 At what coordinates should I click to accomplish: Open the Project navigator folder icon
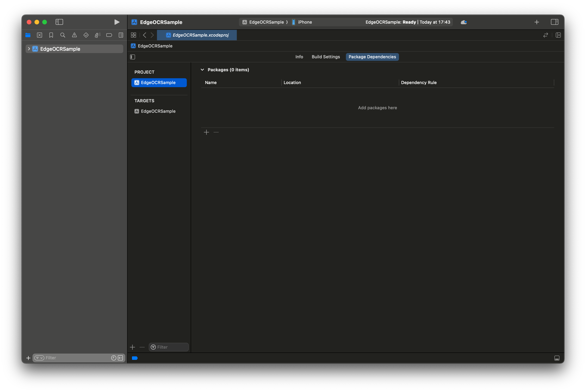click(28, 35)
